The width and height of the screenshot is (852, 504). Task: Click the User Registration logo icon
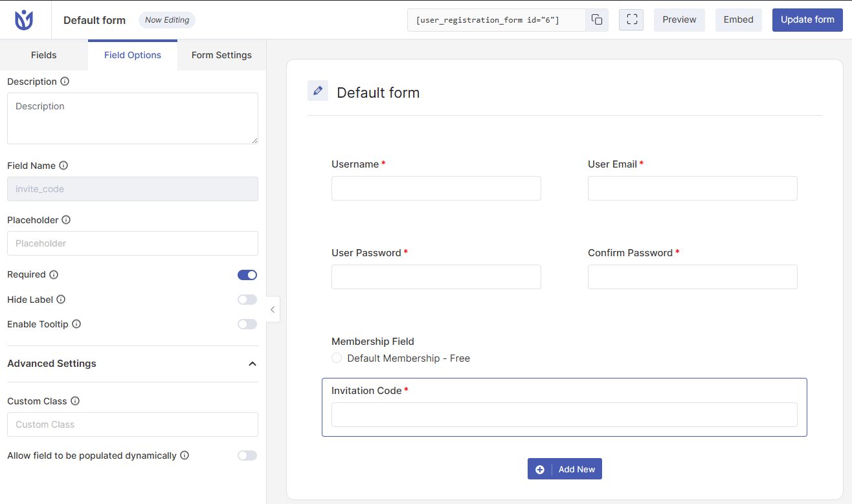tap(25, 20)
